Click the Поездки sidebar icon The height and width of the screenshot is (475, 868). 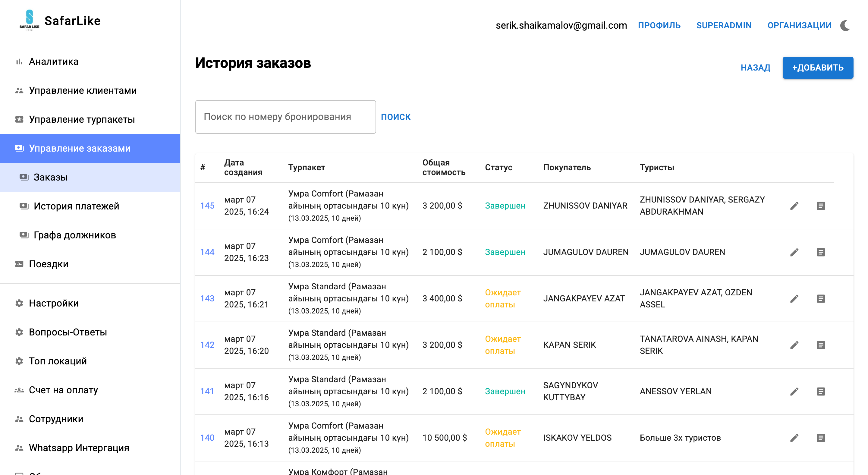19,264
